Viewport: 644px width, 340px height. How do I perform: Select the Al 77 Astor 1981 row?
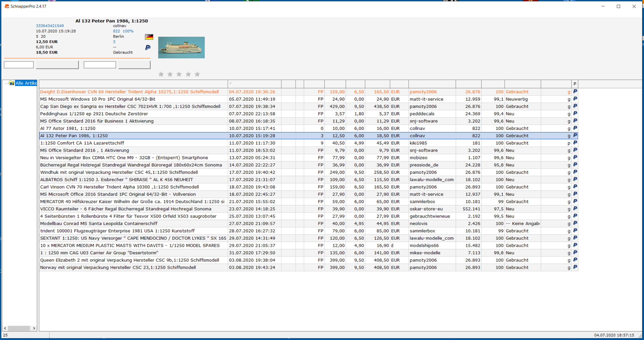click(133, 128)
